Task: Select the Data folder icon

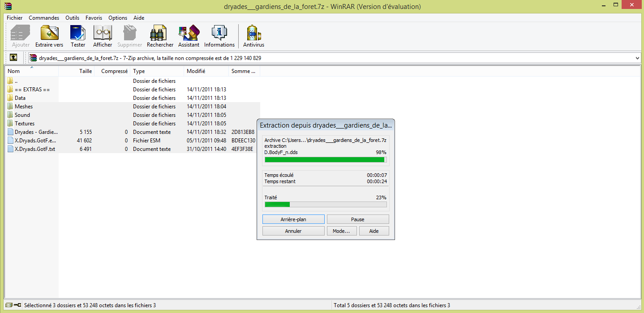Action: tap(10, 98)
